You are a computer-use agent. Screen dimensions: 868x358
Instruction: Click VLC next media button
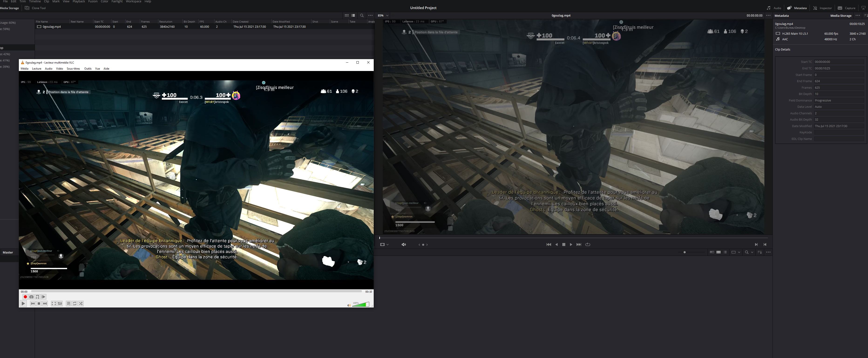point(45,304)
